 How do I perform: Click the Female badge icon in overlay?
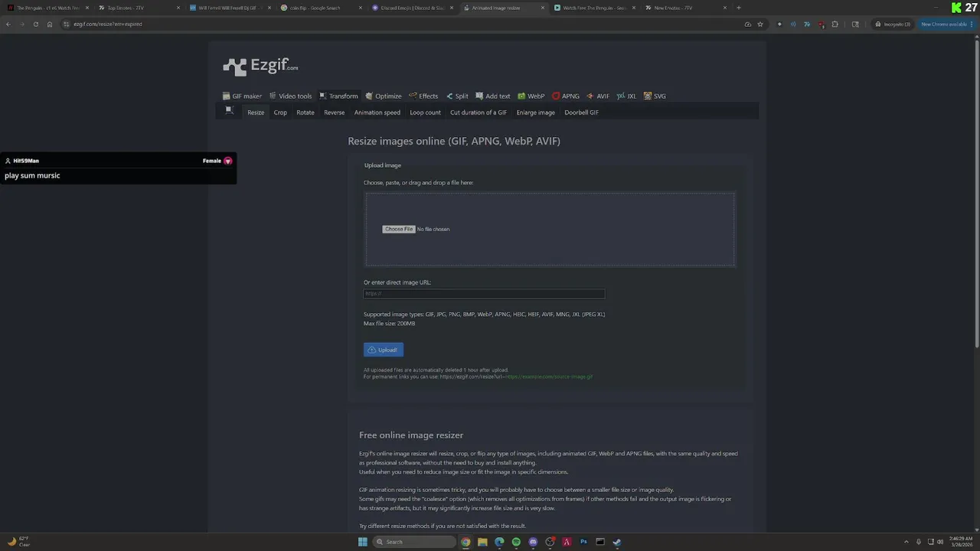click(227, 161)
